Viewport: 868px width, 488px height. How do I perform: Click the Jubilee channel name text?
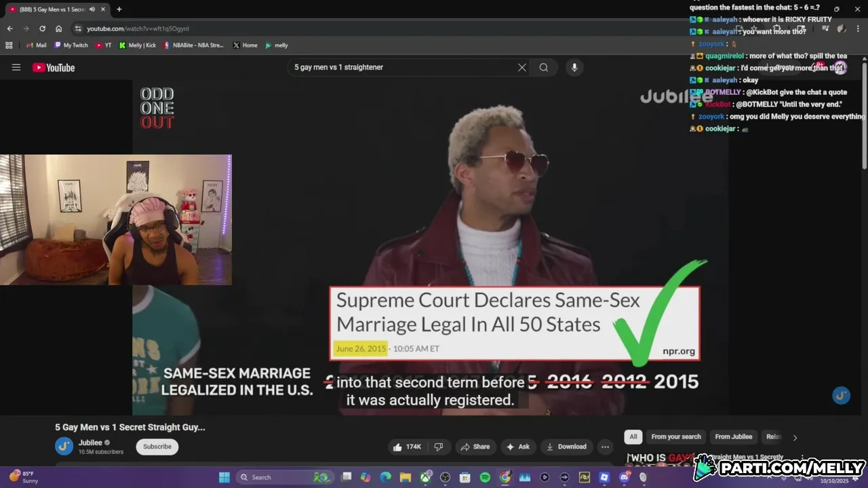click(90, 443)
